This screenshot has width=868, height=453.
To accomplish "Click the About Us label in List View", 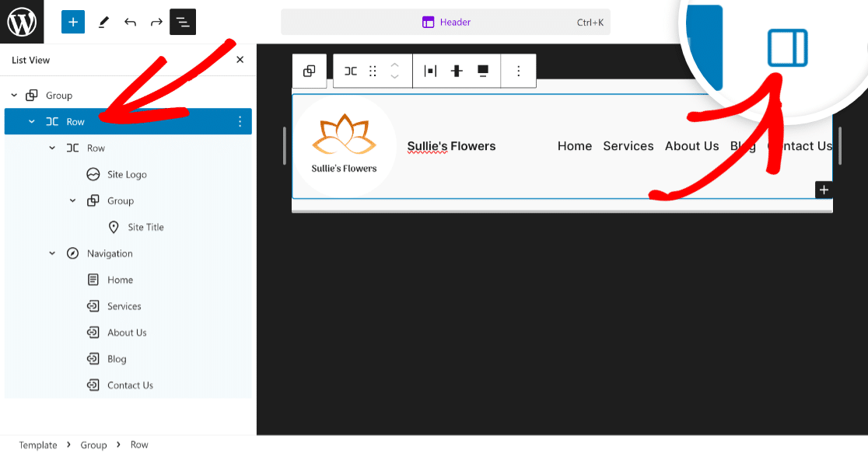I will 127,333.
